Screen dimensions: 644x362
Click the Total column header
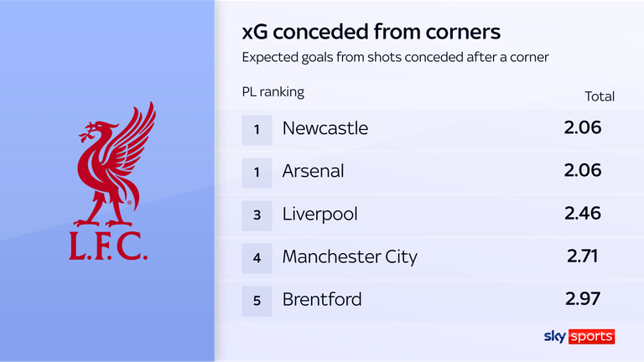(599, 96)
